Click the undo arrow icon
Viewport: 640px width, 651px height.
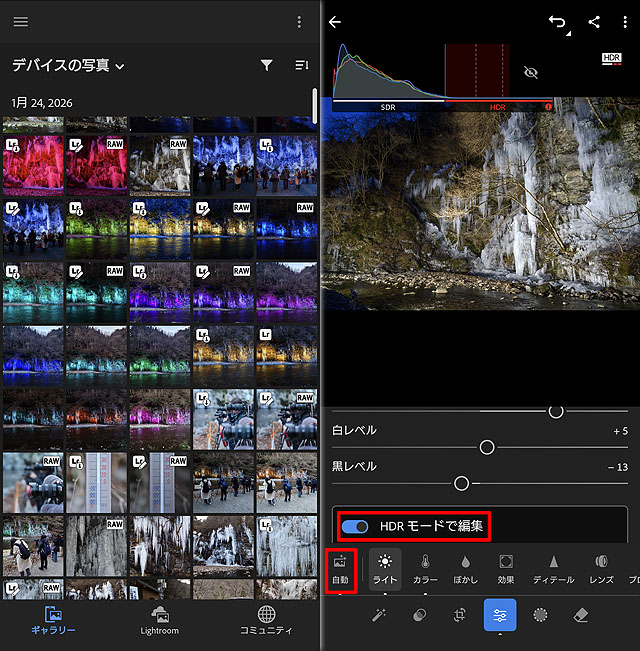point(556,22)
